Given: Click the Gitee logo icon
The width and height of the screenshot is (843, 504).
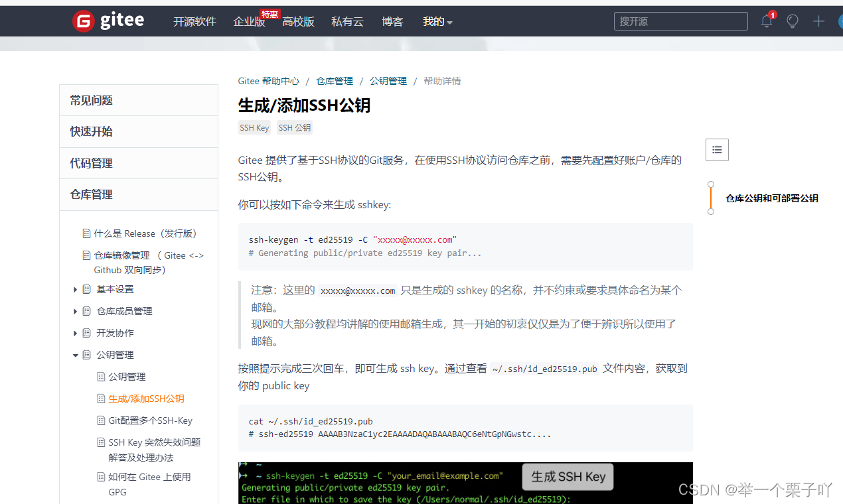Looking at the screenshot, I should (x=84, y=21).
